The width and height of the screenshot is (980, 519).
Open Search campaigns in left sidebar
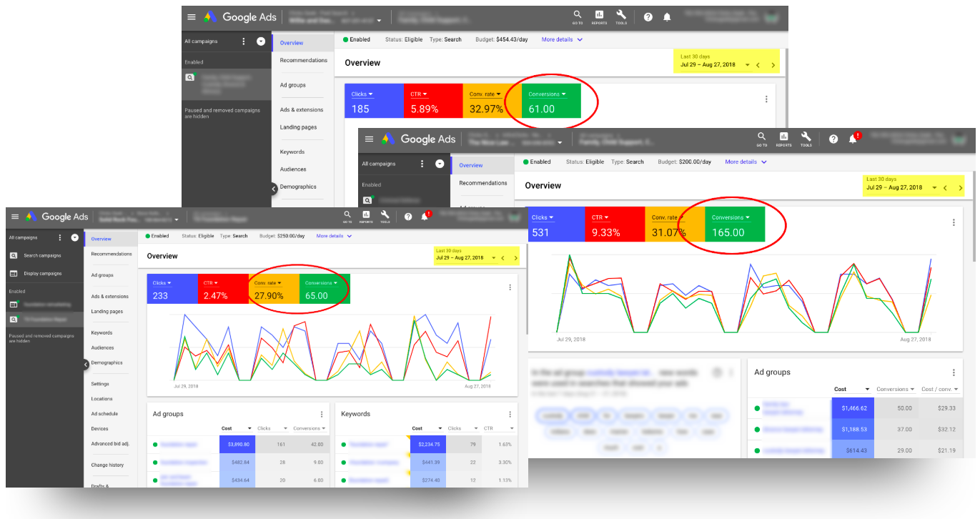[42, 255]
